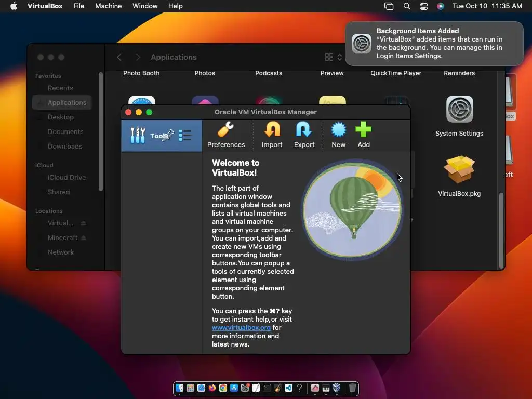Open the Trash in the Dock
The width and height of the screenshot is (532, 399).
(352, 388)
